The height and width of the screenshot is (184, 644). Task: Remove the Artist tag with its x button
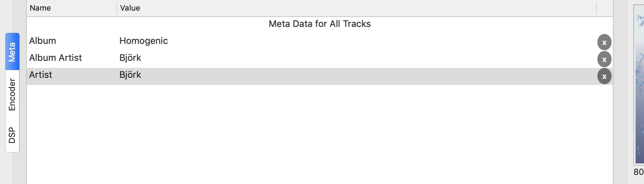(604, 76)
